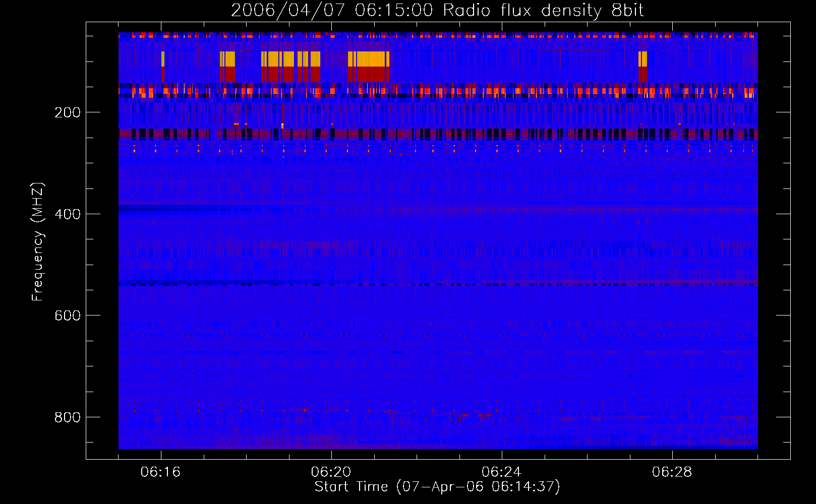This screenshot has width=816, height=504.
Task: Click the 'Start Time (07-Apr-06 06:14:37)' axis label
Action: 437,487
